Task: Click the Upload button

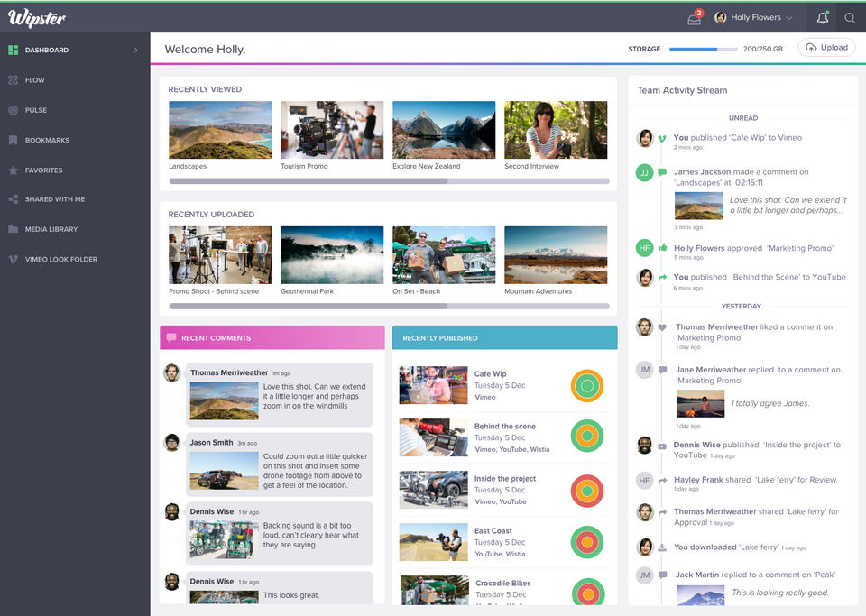Action: [x=826, y=48]
